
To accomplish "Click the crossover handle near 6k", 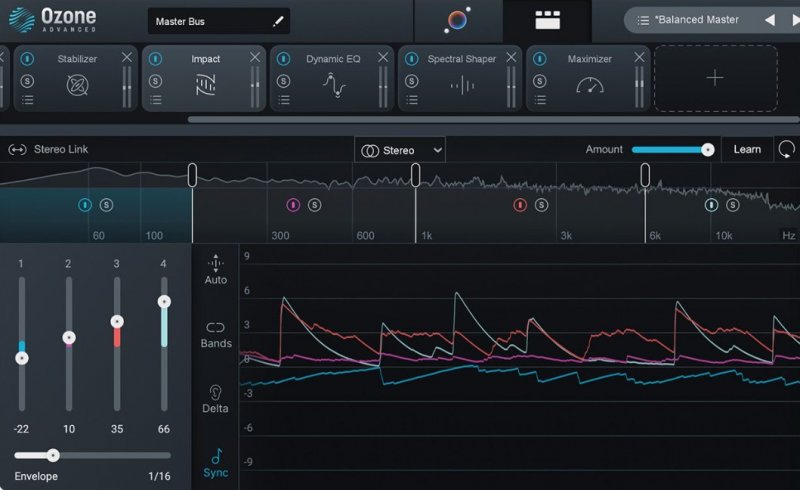I will (x=645, y=175).
